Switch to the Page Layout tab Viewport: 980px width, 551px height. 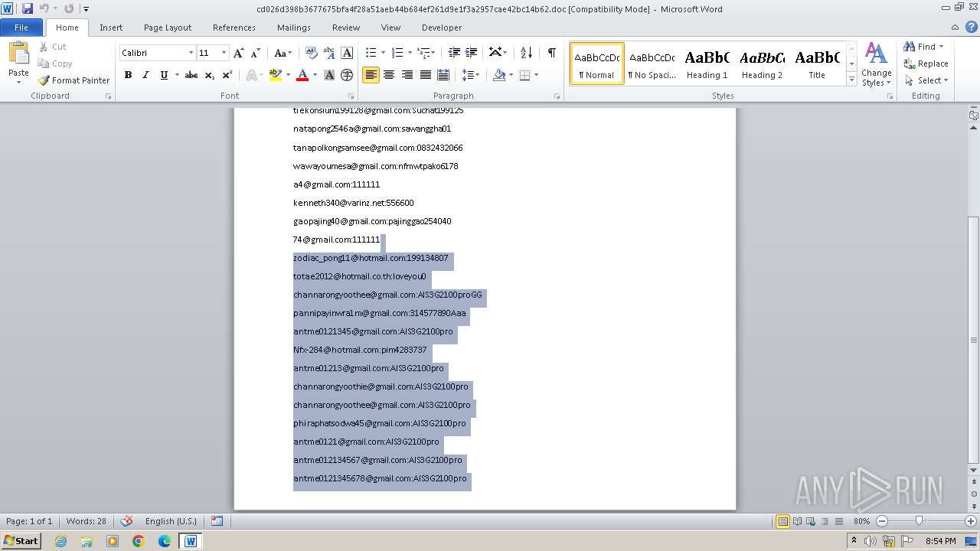tap(168, 28)
